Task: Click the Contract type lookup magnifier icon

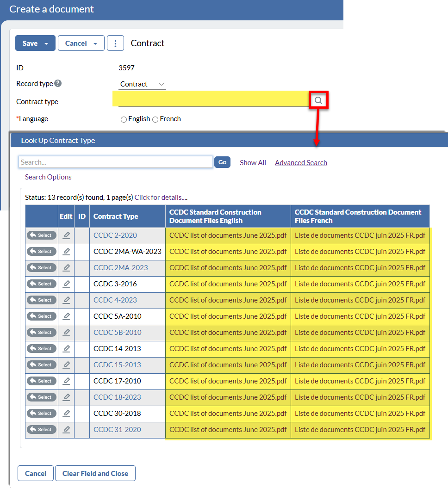Action: click(x=318, y=100)
